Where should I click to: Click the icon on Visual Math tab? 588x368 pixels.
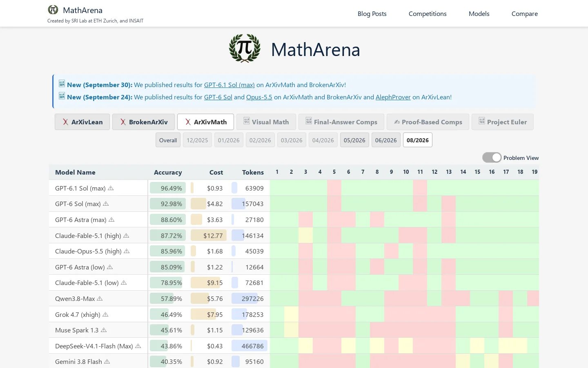click(x=247, y=121)
